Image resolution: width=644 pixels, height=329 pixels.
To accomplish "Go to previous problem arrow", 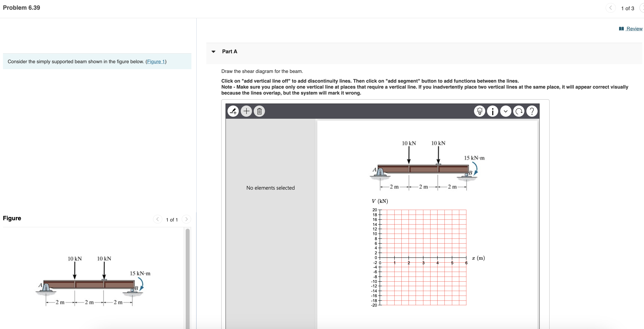I will point(611,8).
